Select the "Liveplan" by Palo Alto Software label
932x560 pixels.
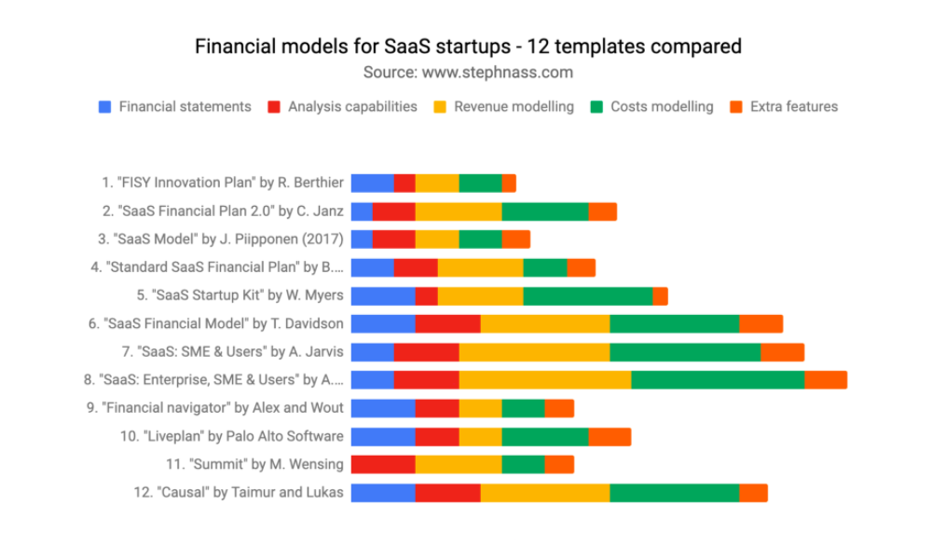tap(232, 436)
